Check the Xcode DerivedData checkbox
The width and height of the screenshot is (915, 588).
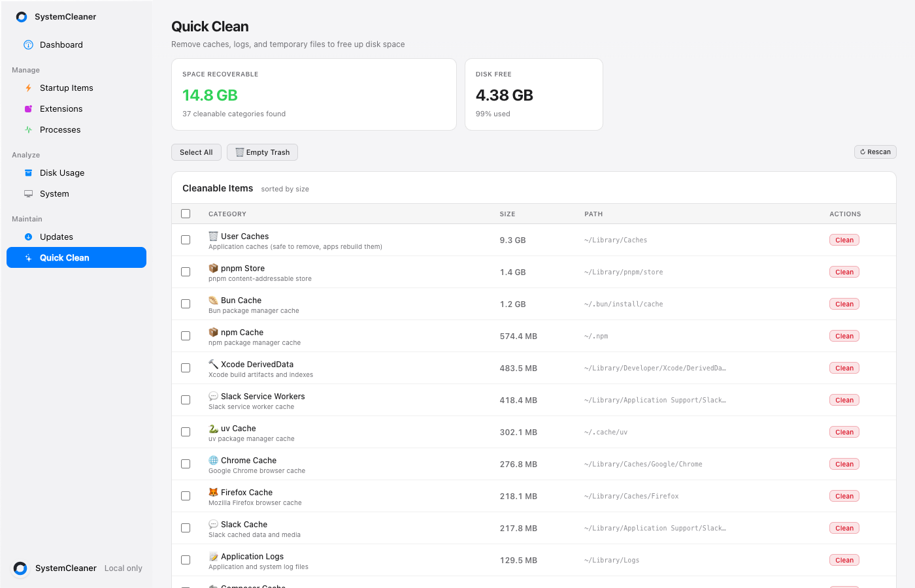click(x=186, y=368)
